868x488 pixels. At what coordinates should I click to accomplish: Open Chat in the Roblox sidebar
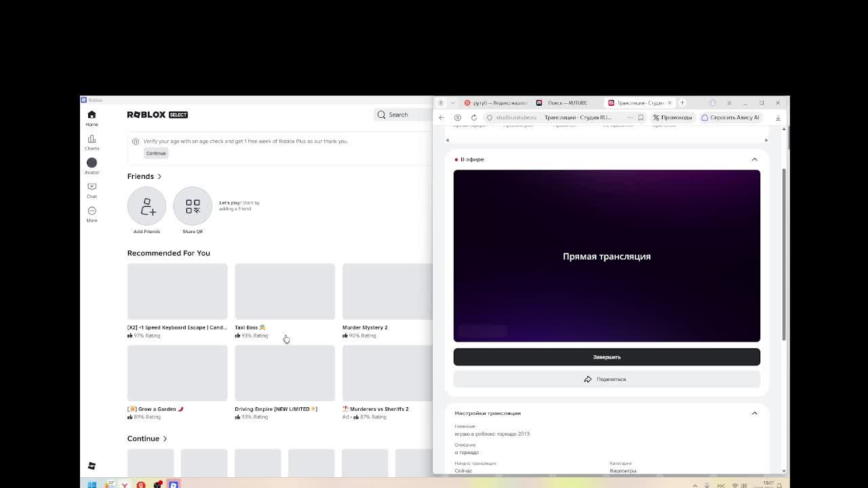pyautogui.click(x=92, y=190)
